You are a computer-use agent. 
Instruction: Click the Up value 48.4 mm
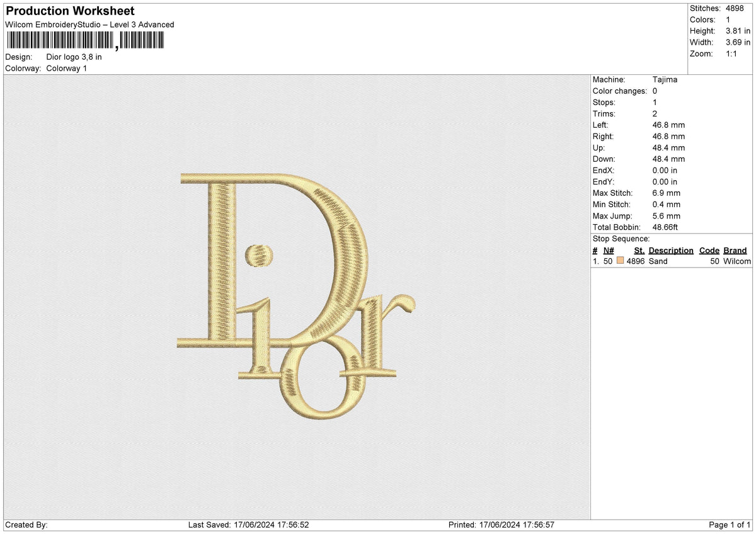point(669,148)
